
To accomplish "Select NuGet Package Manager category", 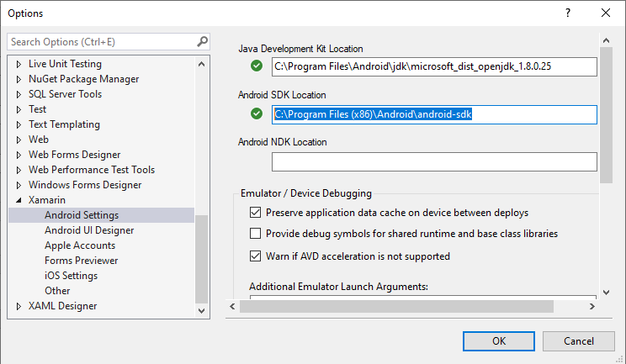I will click(x=84, y=79).
